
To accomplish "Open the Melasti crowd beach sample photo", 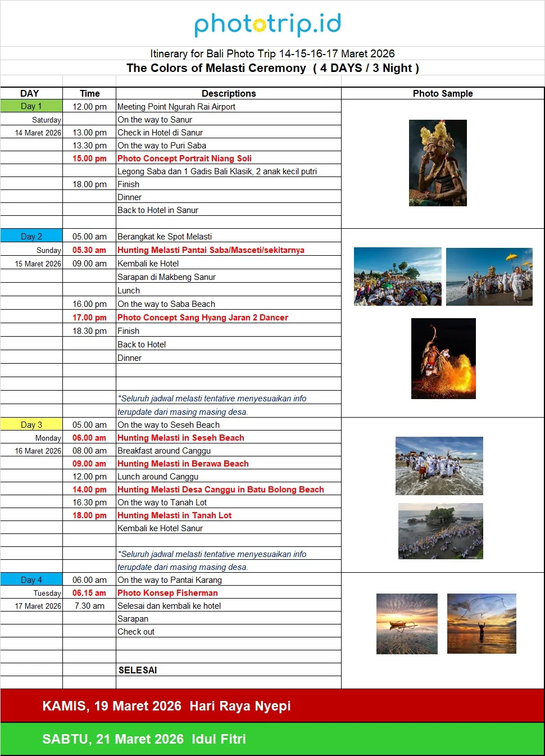I will point(398,277).
